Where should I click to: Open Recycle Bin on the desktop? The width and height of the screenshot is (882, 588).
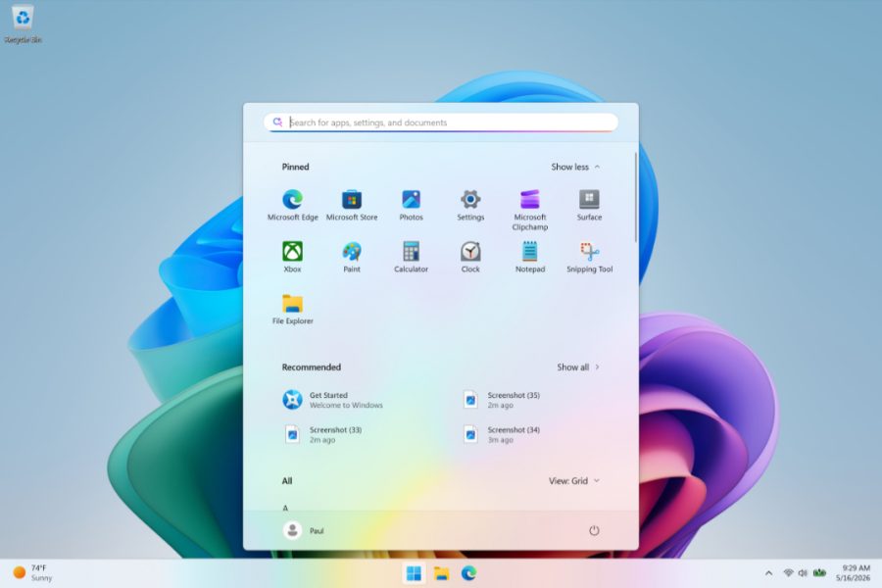pos(23,24)
